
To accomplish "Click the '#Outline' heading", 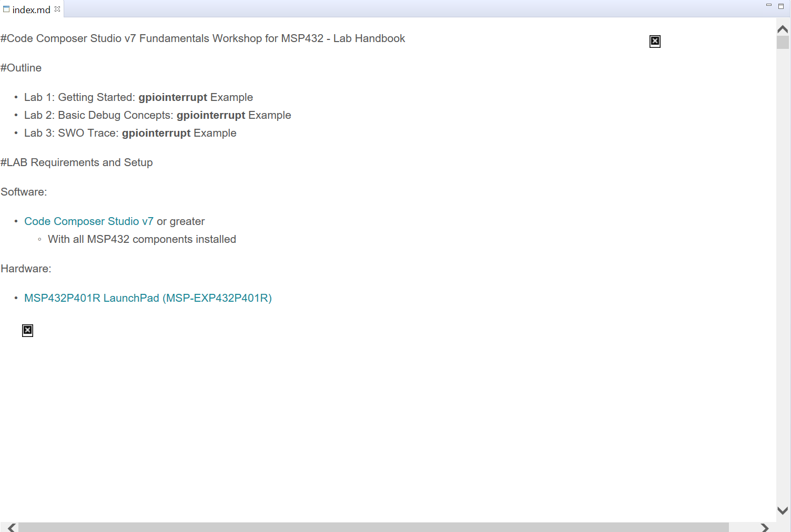I will (21, 68).
